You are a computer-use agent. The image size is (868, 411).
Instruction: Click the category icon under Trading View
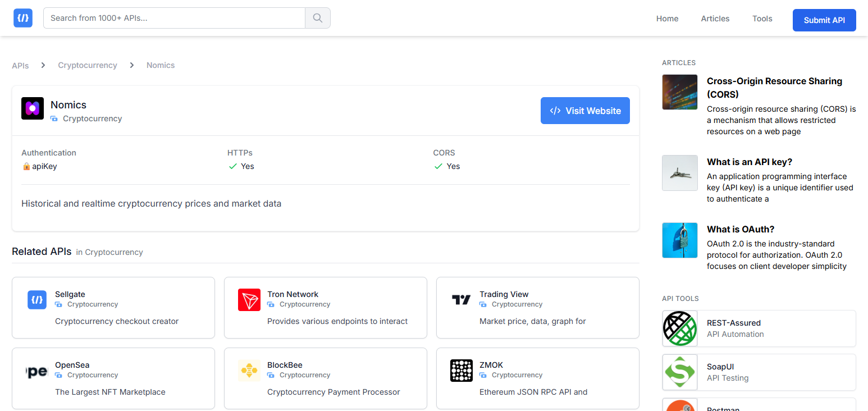pyautogui.click(x=483, y=304)
